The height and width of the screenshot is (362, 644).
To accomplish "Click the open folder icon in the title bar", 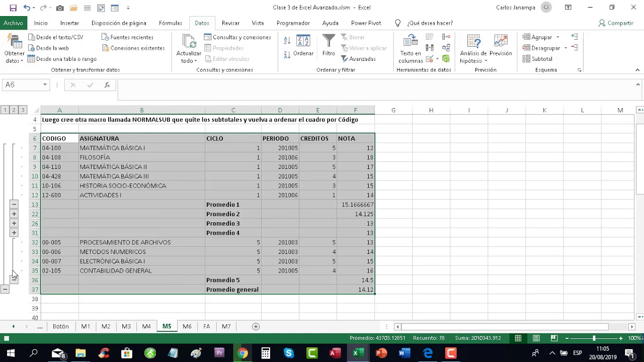I will coord(73,8).
